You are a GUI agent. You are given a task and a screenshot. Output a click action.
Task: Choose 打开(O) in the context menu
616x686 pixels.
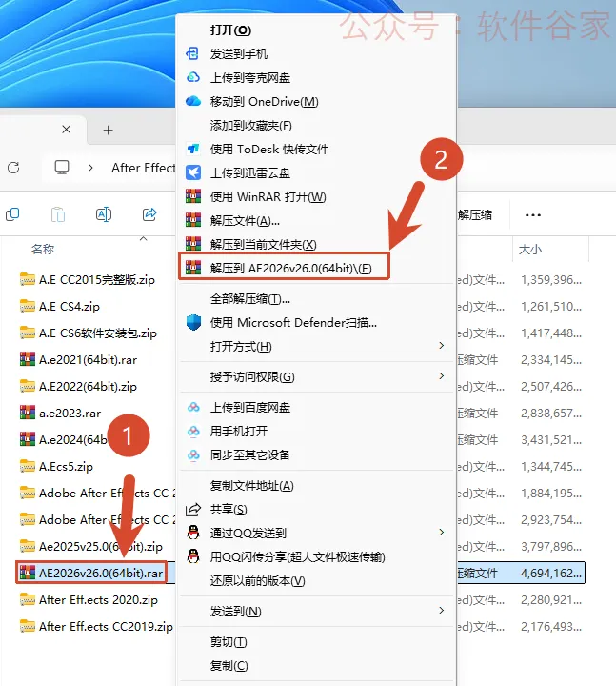230,30
